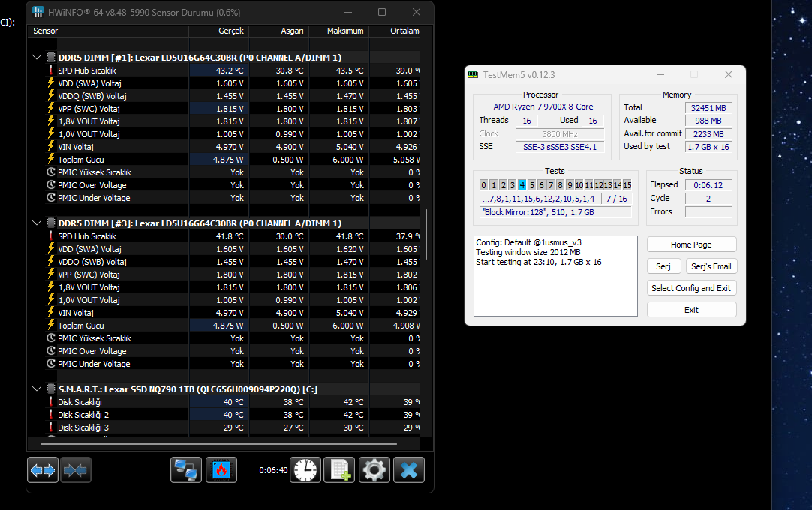
Task: Click the Serj button in TestMem5
Action: 663,266
